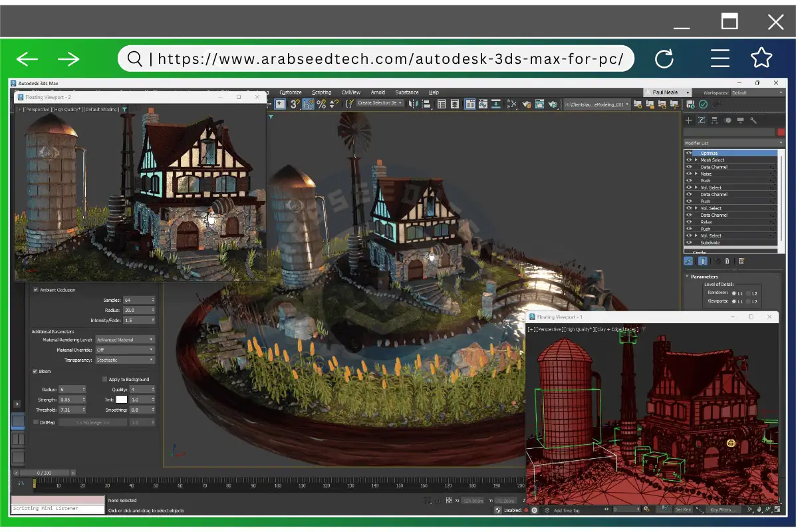
Task: Expand the Mesh Select modifier arrow
Action: pos(696,160)
